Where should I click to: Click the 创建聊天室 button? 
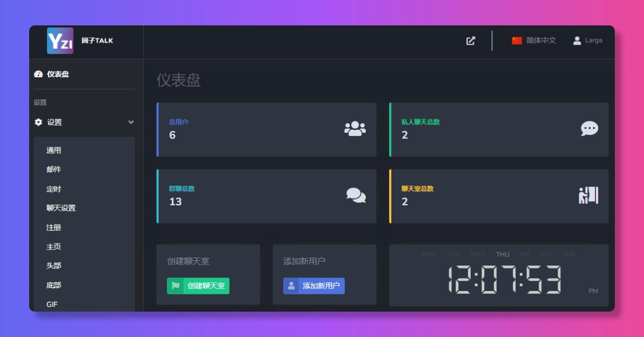(x=199, y=286)
